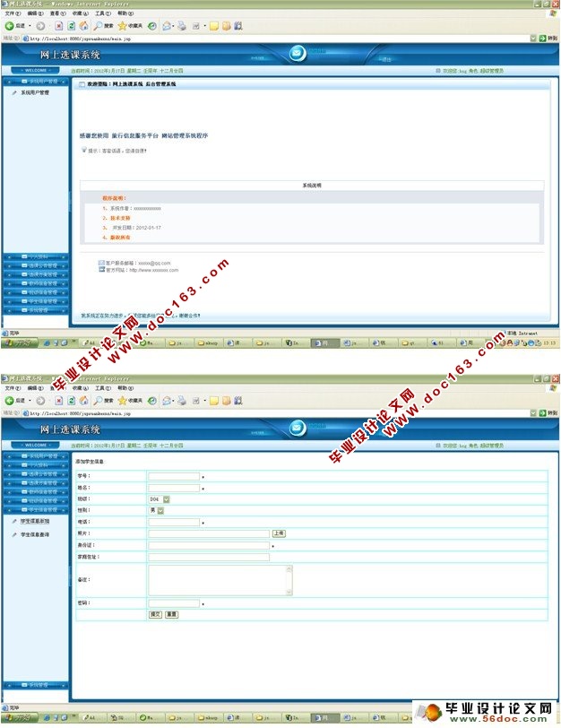Expand 个人资料 panel in upper window sidebar
The image size is (561, 728).
tap(36, 257)
